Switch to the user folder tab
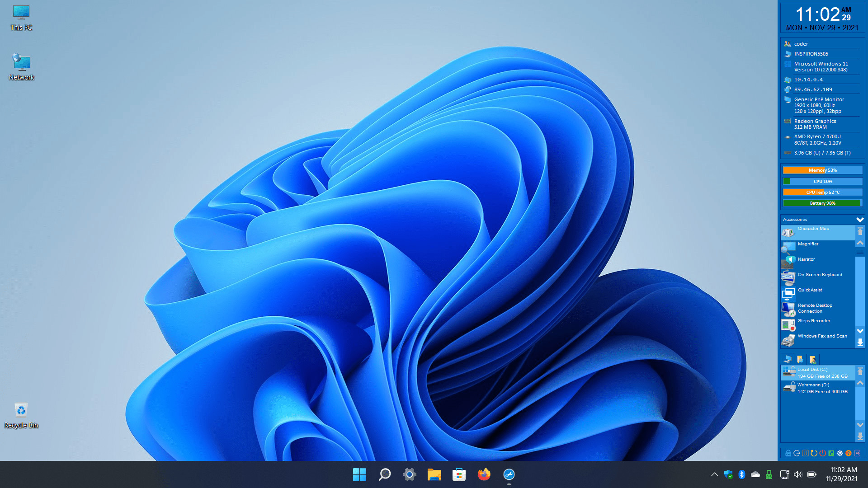This screenshot has width=868, height=488. point(813,359)
